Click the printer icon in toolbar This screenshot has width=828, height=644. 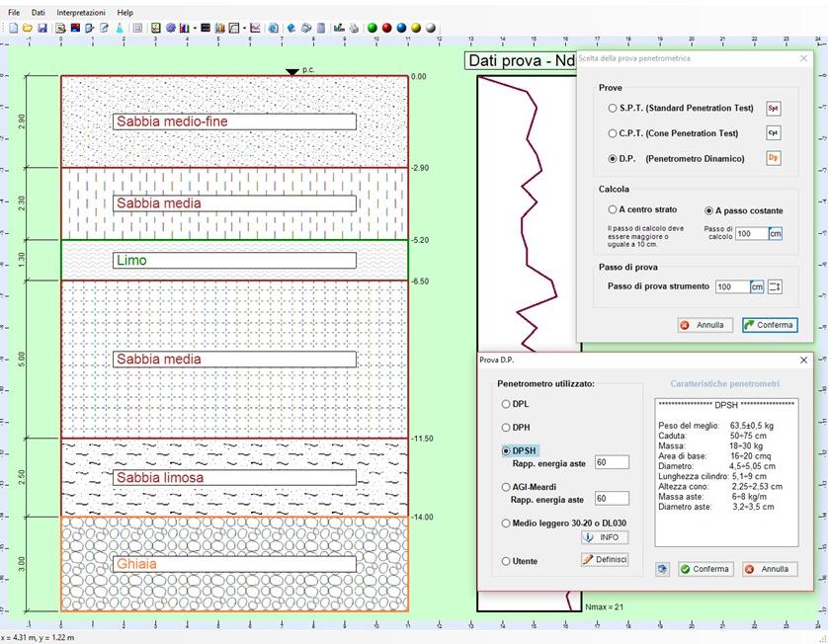coord(354,28)
